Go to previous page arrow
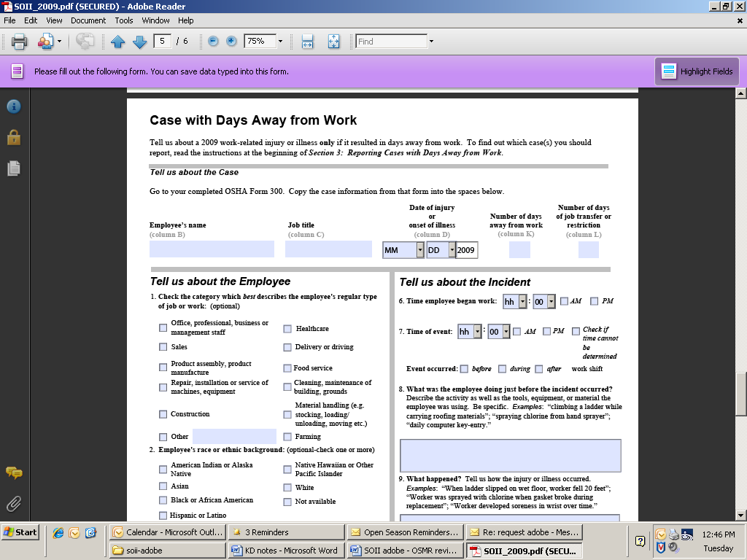The image size is (747, 560). tap(117, 42)
